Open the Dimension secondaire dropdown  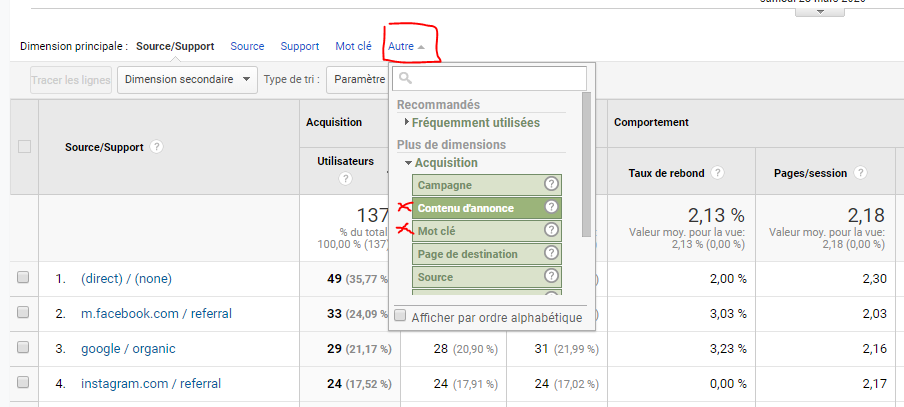click(187, 80)
